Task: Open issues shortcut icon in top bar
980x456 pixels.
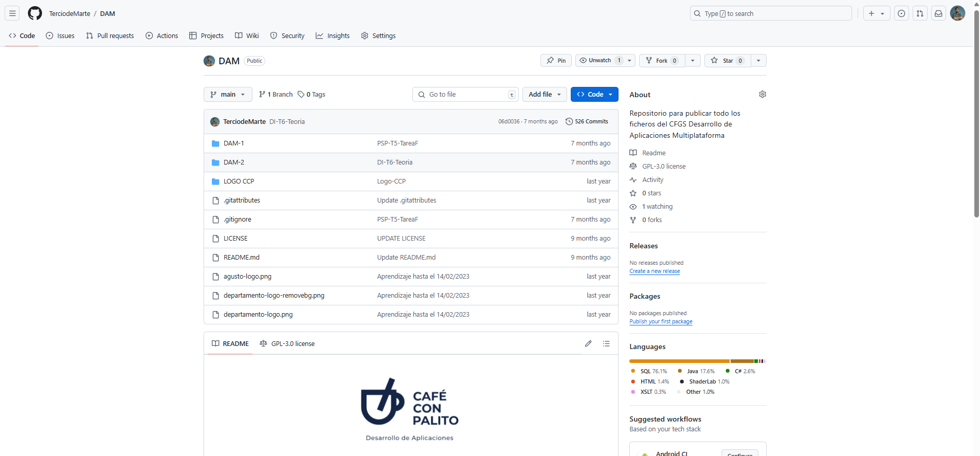Action: (x=901, y=13)
